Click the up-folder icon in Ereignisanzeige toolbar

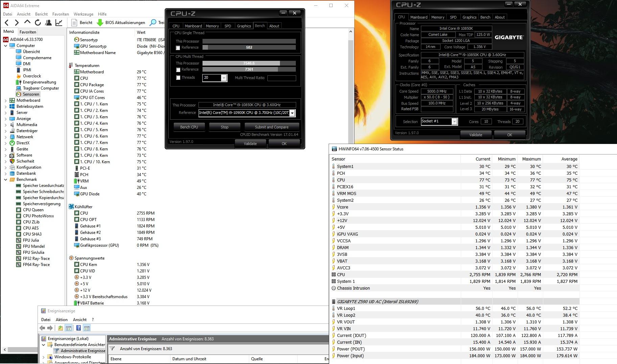[x=60, y=328]
